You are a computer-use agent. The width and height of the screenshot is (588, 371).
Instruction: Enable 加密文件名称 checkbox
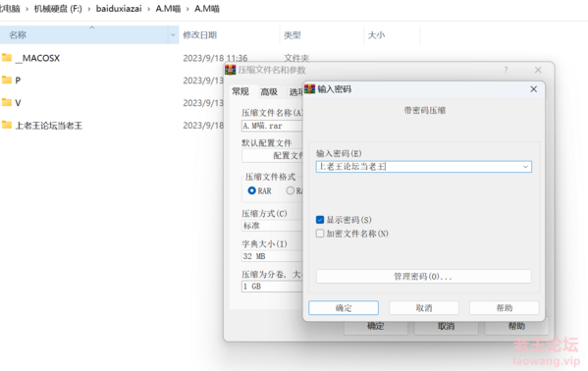click(320, 234)
